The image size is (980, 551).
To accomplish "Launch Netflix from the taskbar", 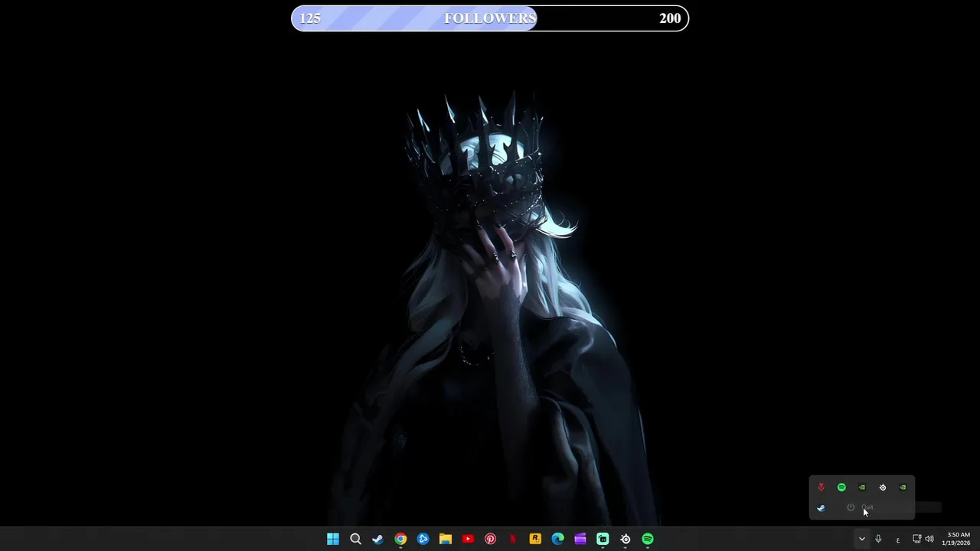I will (513, 539).
